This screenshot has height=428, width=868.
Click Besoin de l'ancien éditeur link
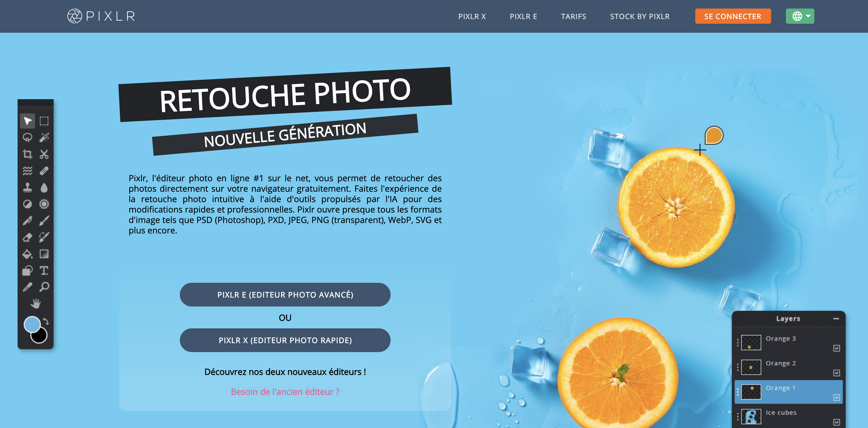click(285, 392)
